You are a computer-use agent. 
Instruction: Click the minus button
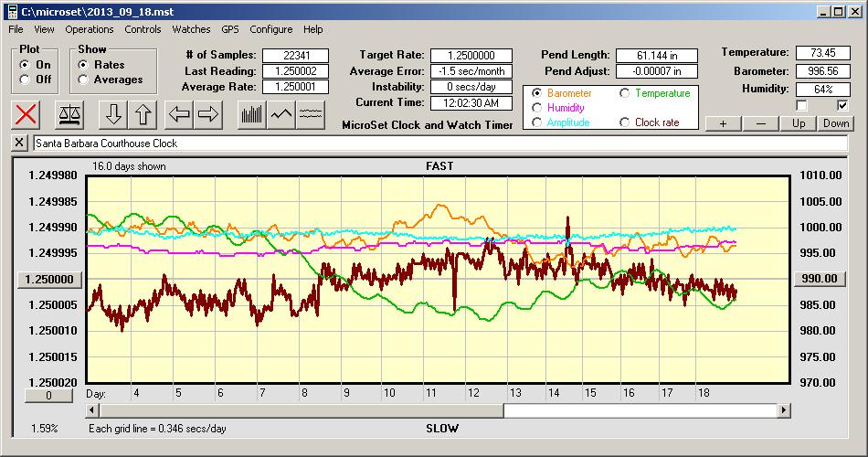[760, 123]
